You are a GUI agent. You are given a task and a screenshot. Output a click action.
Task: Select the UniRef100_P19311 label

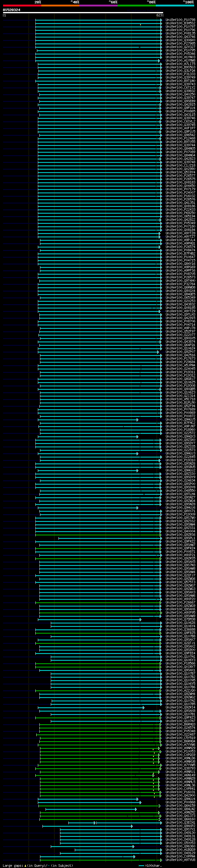[180, 372]
